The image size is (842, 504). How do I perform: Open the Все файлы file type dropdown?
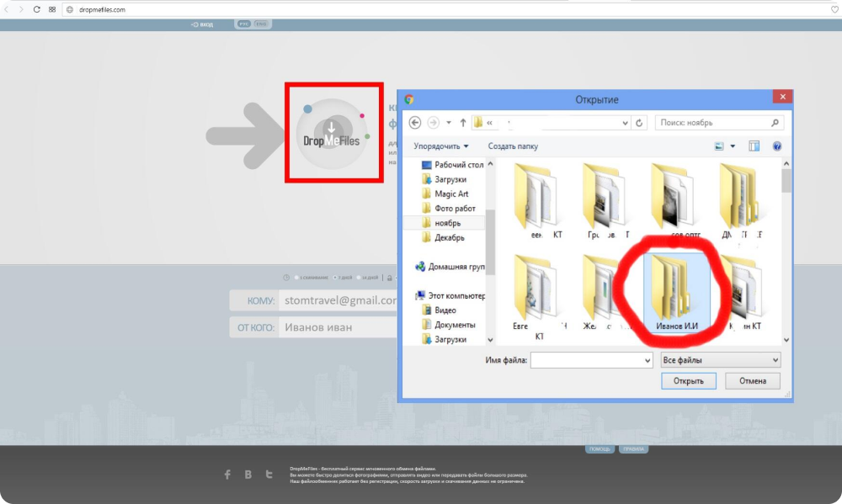click(x=720, y=360)
